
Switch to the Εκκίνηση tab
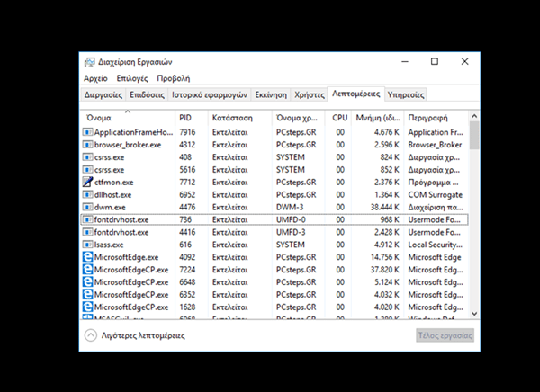(x=271, y=94)
